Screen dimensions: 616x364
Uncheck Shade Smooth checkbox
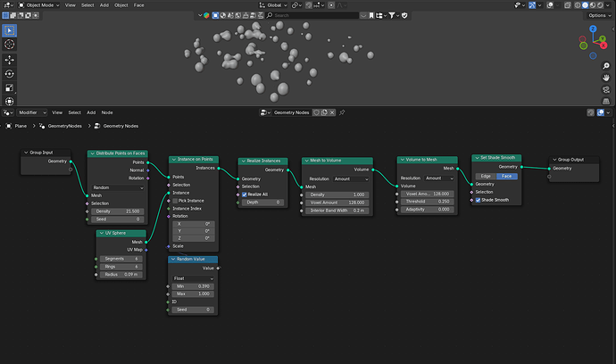click(479, 200)
